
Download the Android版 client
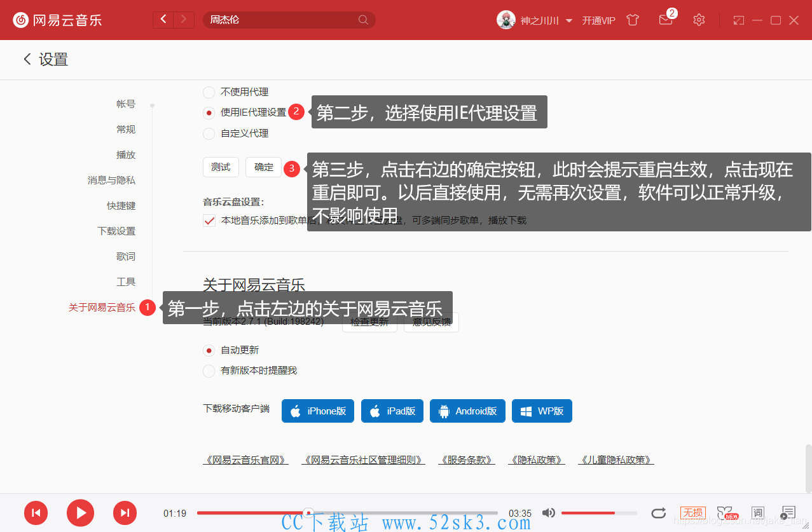point(467,411)
